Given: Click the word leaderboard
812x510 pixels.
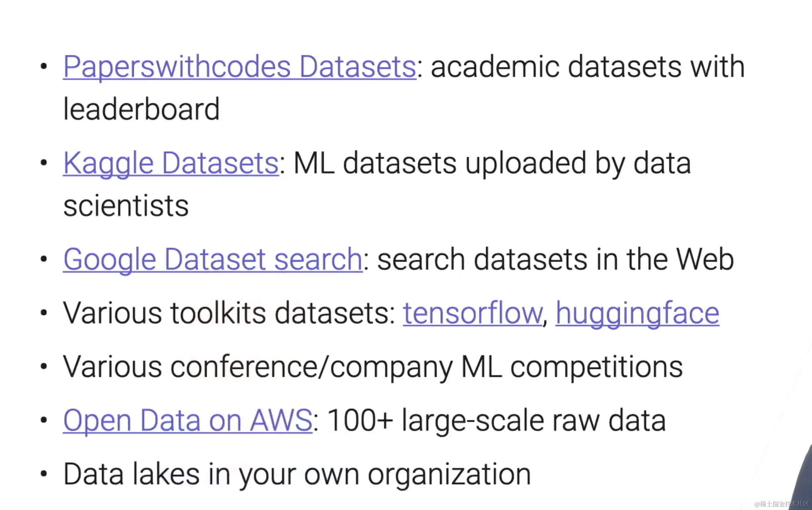Looking at the screenshot, I should tap(141, 109).
